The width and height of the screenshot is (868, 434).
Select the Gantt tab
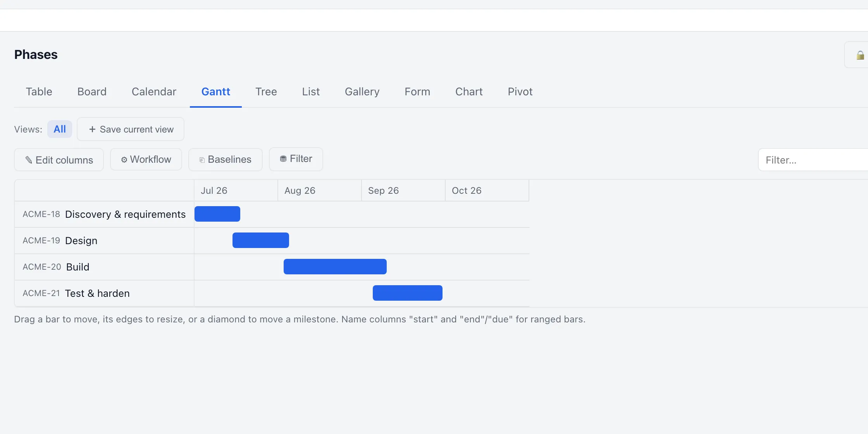click(216, 91)
